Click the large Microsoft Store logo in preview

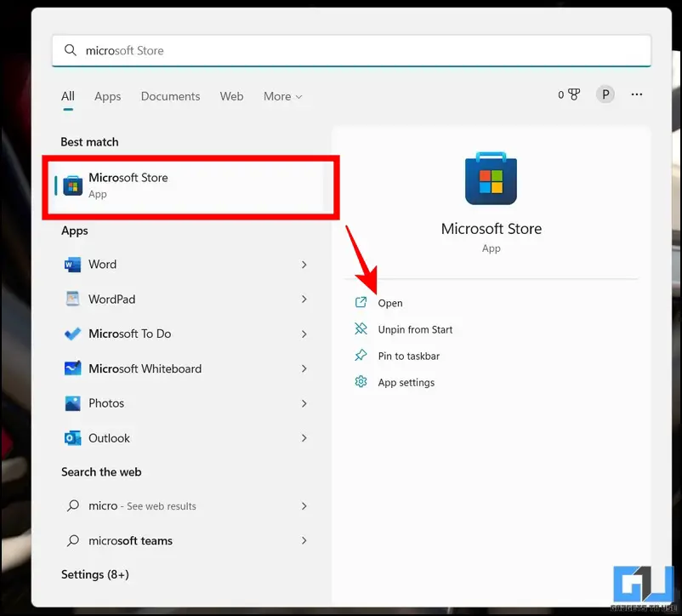(491, 179)
